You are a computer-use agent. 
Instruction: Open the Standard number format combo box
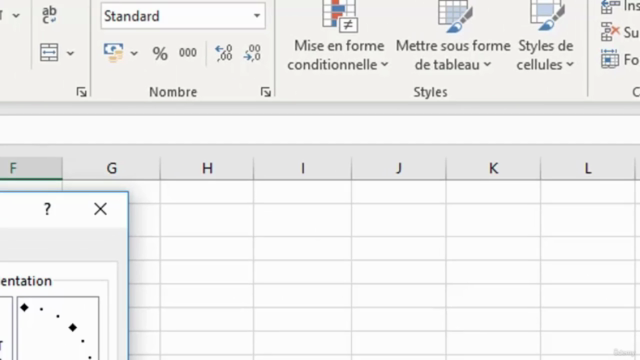click(x=183, y=16)
